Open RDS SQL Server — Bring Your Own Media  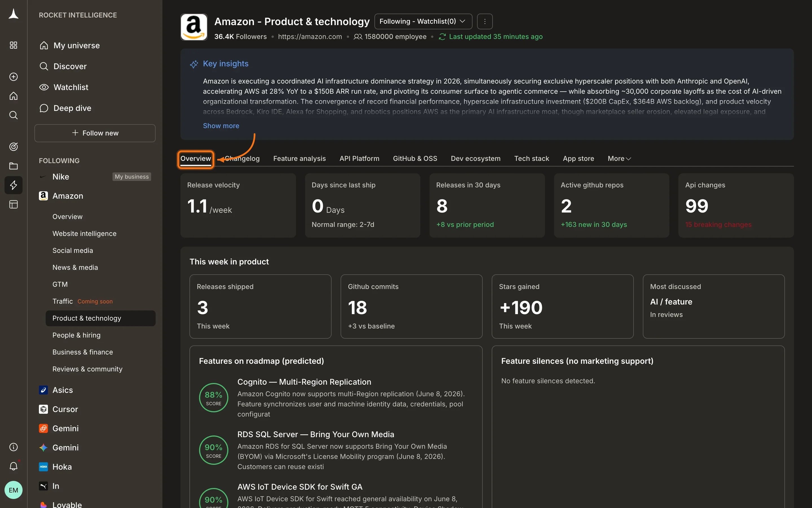(x=316, y=434)
